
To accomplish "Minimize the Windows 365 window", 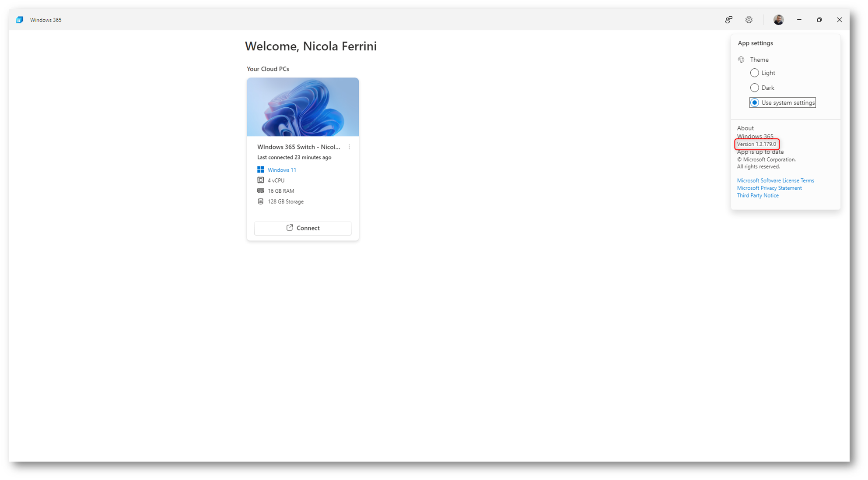I will coord(799,20).
